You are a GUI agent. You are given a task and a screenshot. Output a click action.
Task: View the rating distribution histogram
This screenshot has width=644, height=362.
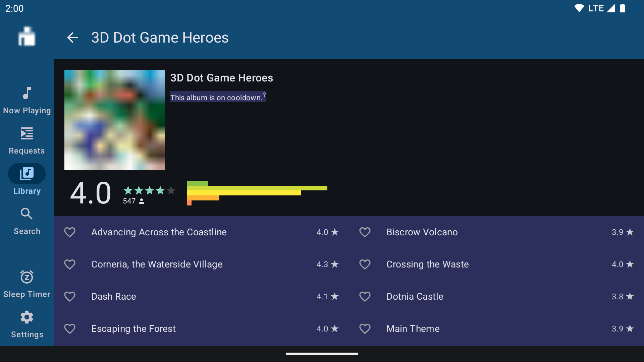257,193
